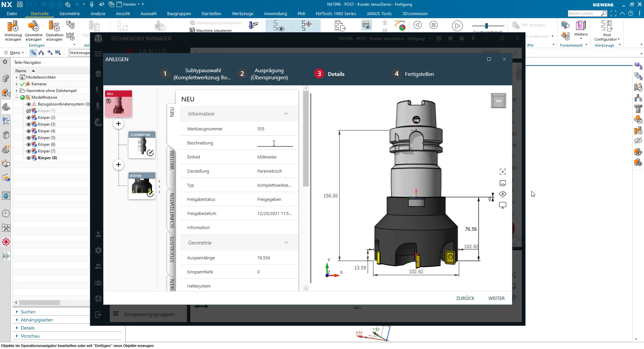Toggle the eye visibility icon beside the 3D preview

pos(502,194)
